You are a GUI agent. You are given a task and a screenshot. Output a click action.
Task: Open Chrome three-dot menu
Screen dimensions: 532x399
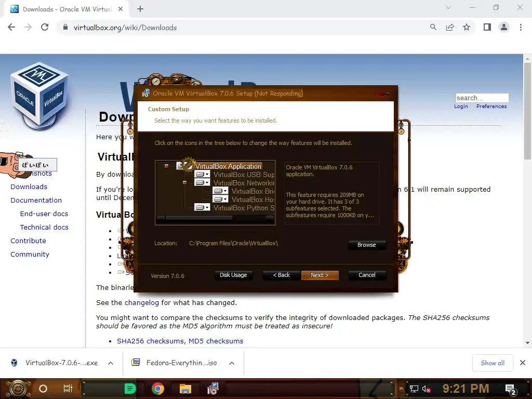pos(521,28)
